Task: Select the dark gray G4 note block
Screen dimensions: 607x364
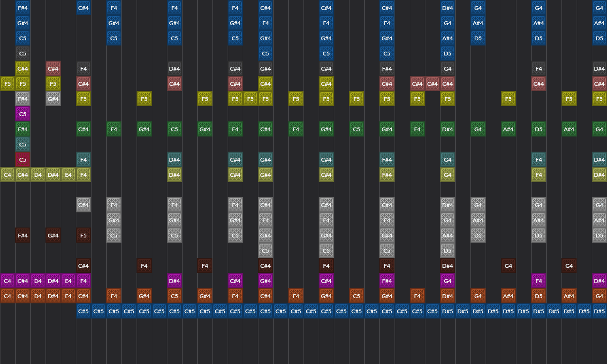Action: pyautogui.click(x=448, y=69)
